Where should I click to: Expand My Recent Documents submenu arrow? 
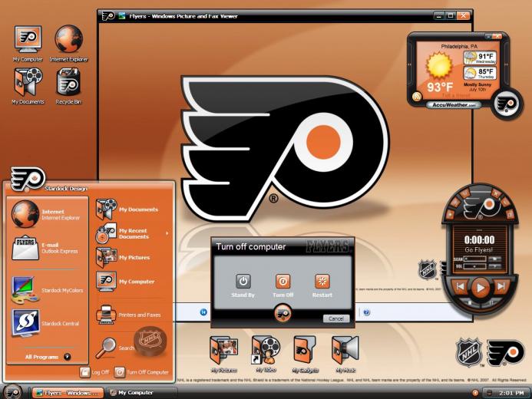167,233
